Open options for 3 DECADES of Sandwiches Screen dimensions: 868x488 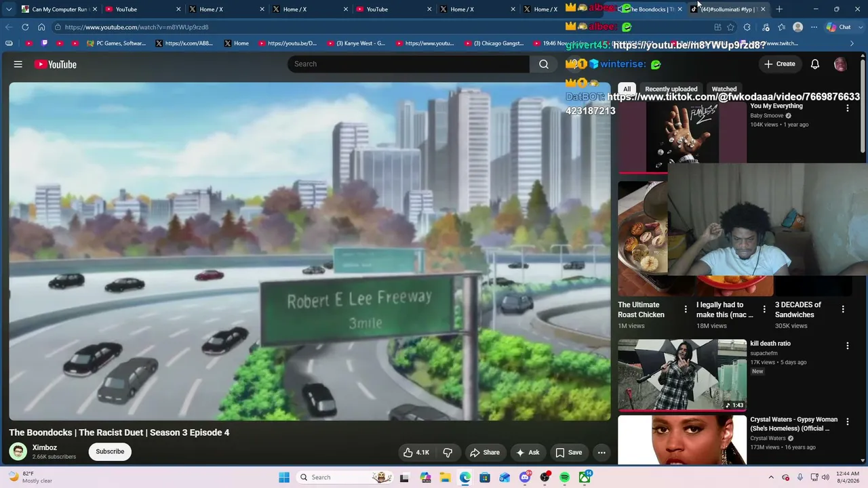click(843, 309)
